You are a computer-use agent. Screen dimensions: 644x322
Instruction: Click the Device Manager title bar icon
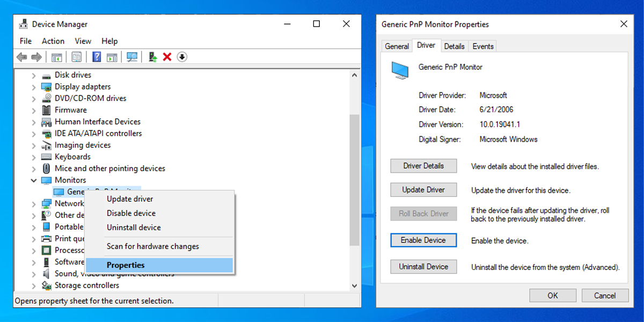coord(24,24)
